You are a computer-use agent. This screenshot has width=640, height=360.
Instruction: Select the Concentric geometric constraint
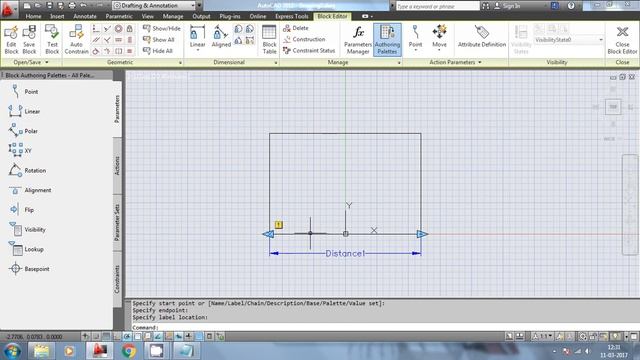118,29
